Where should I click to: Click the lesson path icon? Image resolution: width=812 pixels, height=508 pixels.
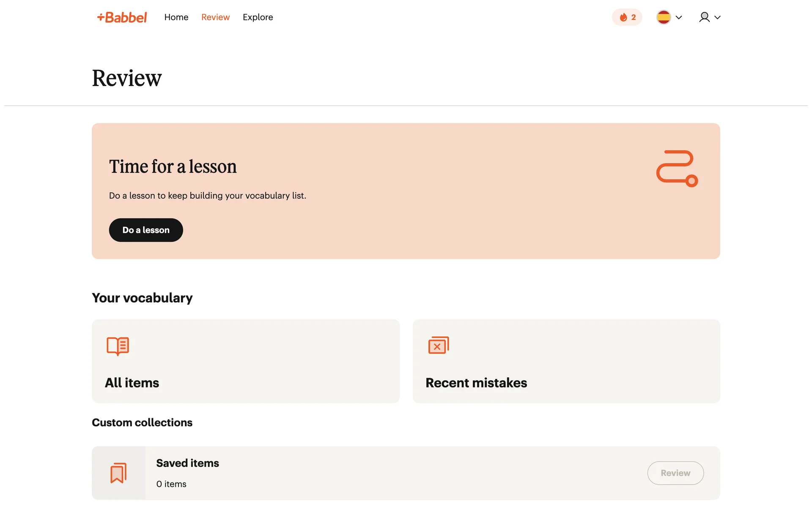(677, 168)
